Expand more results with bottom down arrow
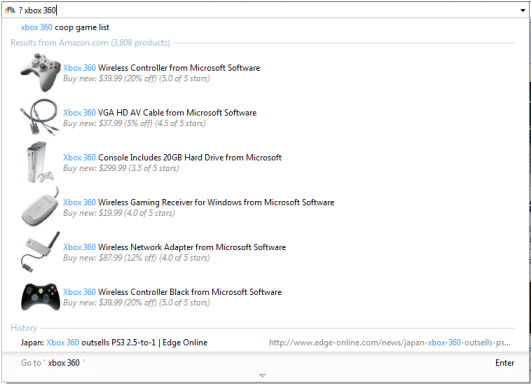531x386 pixels. pos(262,376)
